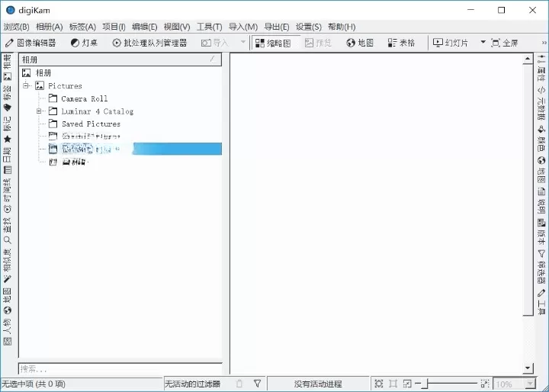Image resolution: width=549 pixels, height=392 pixels.
Task: Start the 幻灯片 slideshow
Action: point(451,43)
